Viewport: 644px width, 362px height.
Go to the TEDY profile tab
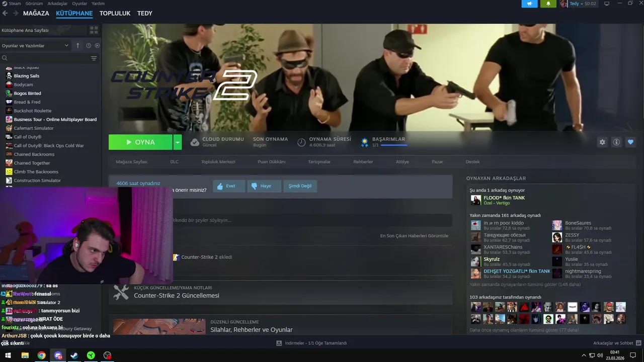[145, 14]
